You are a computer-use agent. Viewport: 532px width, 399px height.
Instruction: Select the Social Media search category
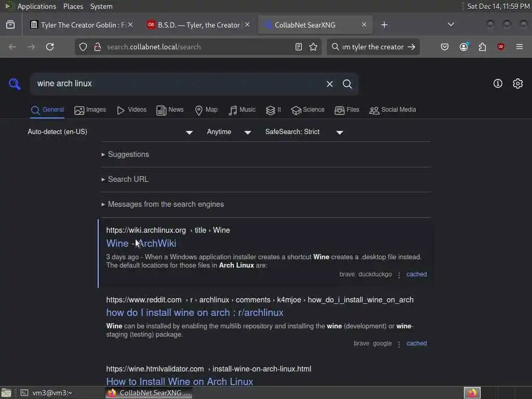click(x=393, y=110)
